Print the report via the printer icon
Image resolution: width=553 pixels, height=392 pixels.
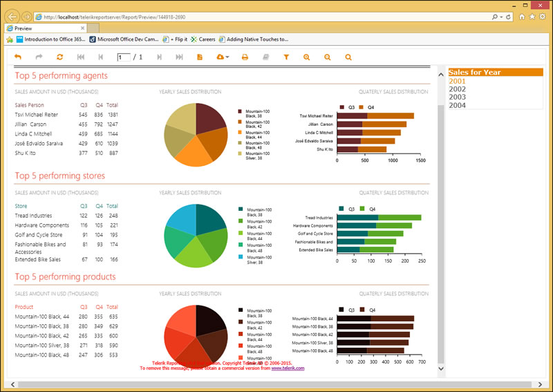coord(245,57)
